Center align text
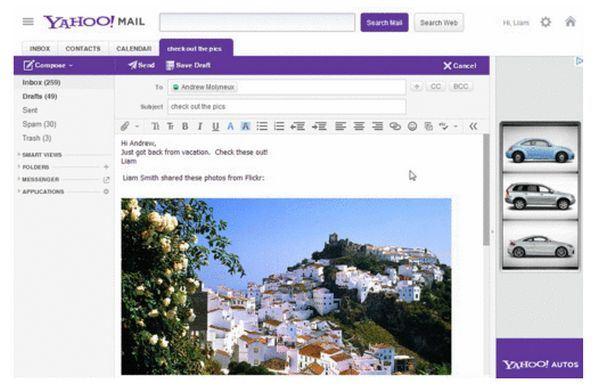Viewport: 599px width, 392px height. click(x=359, y=126)
